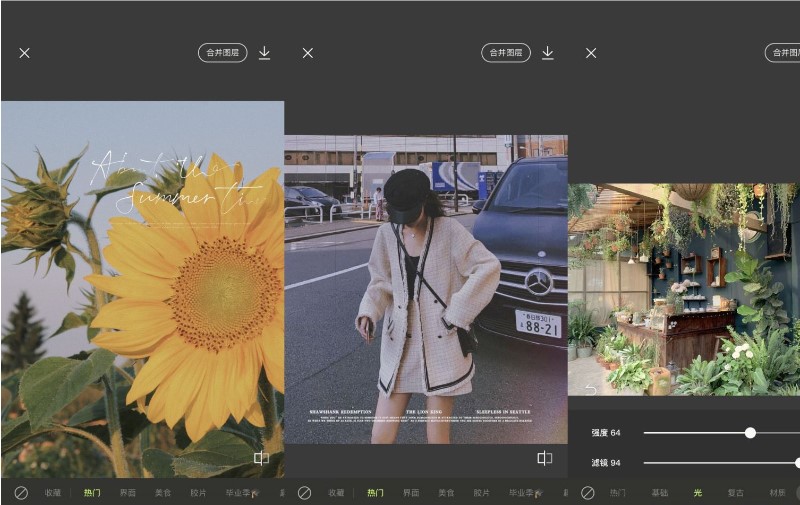Open 基础 tab on the plant cafe screen
The image size is (800, 505).
(660, 493)
